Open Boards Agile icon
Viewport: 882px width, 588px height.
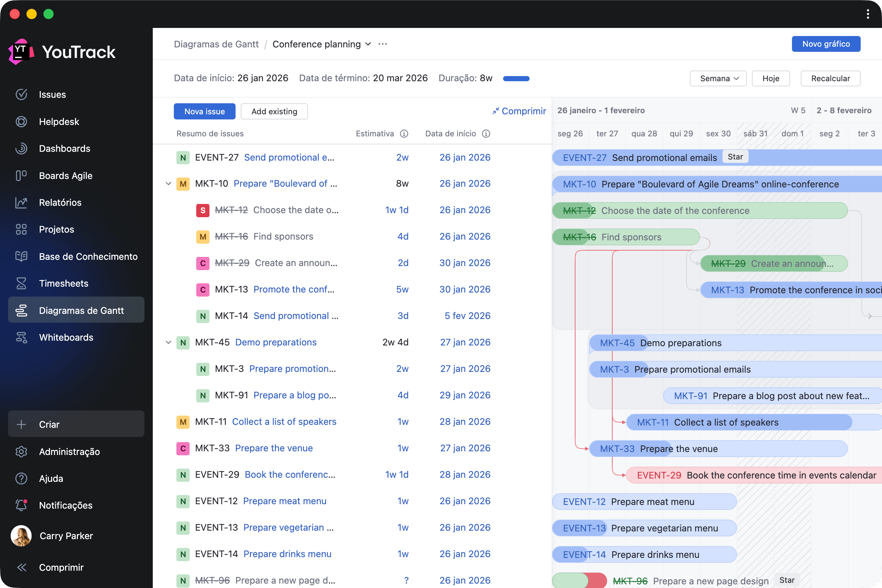21,176
